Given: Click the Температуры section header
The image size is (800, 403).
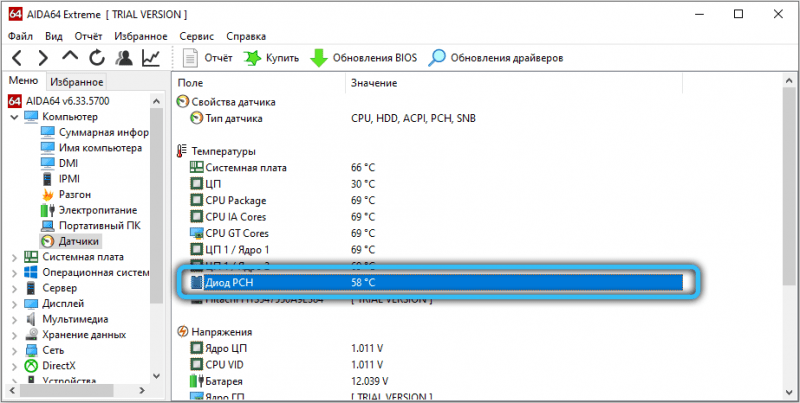Looking at the screenshot, I should 216,152.
